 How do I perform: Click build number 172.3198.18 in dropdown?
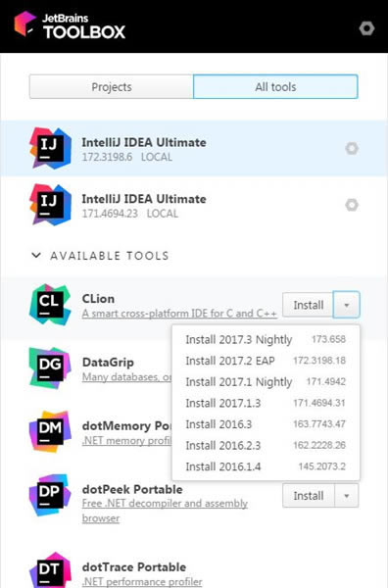click(x=319, y=361)
